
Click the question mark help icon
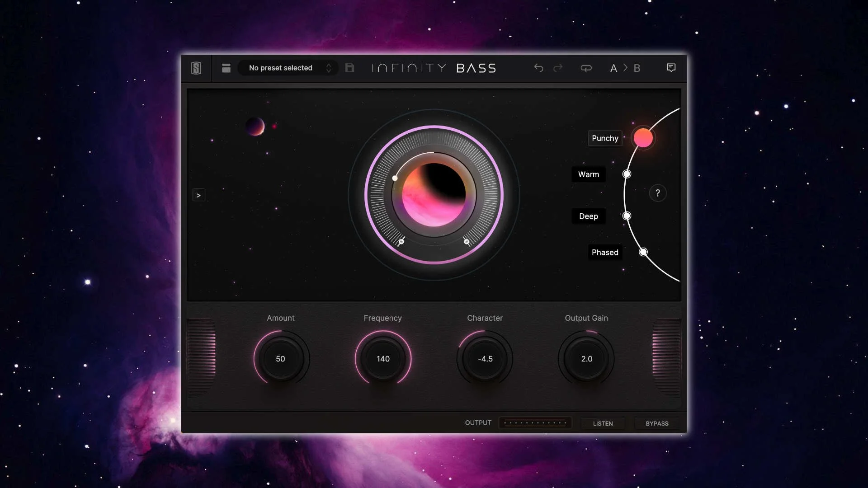coord(658,193)
